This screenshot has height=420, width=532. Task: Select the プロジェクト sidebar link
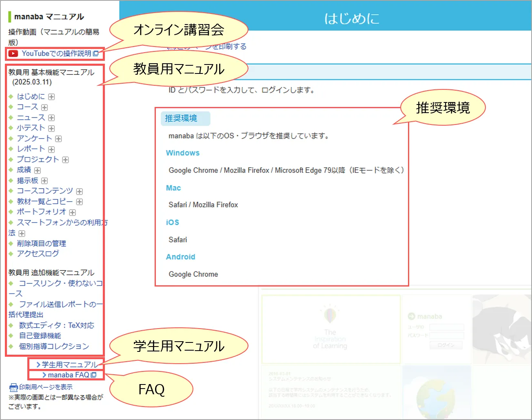tap(38, 159)
